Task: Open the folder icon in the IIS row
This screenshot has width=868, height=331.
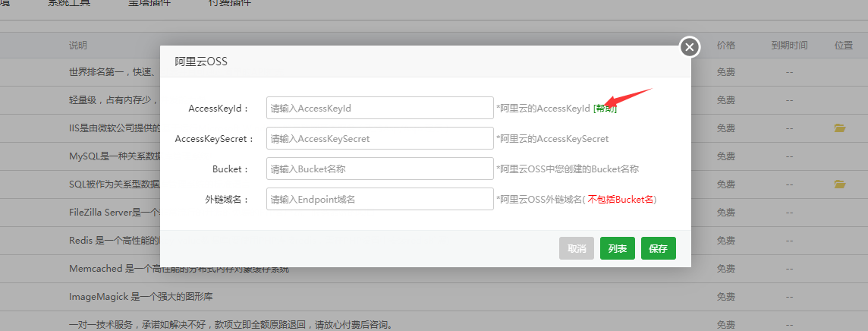Action: pos(840,128)
